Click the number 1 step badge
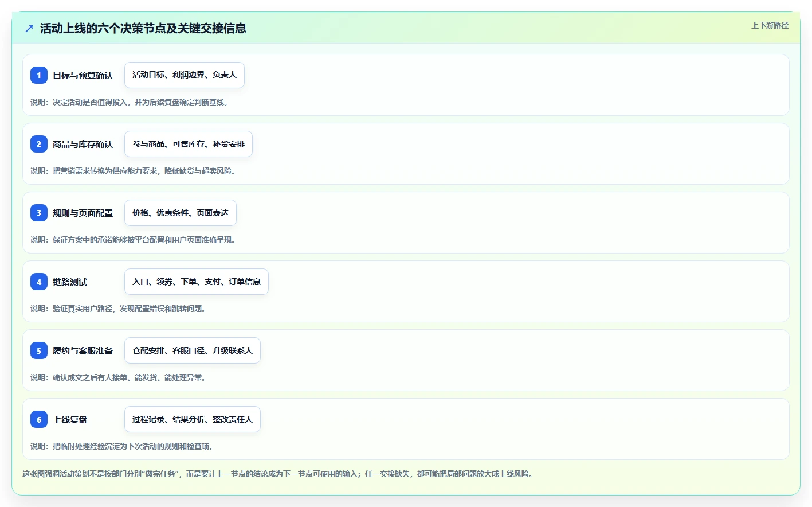 coord(39,75)
